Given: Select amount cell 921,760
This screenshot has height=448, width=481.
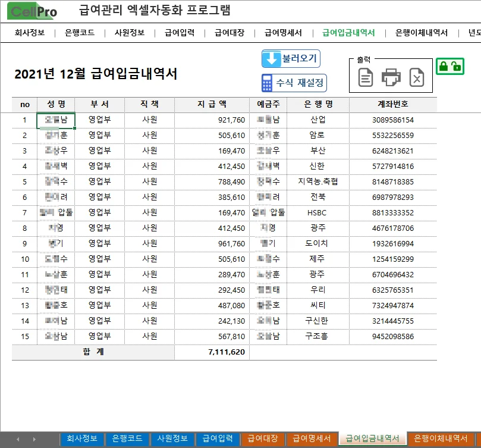Looking at the screenshot, I should (212, 120).
